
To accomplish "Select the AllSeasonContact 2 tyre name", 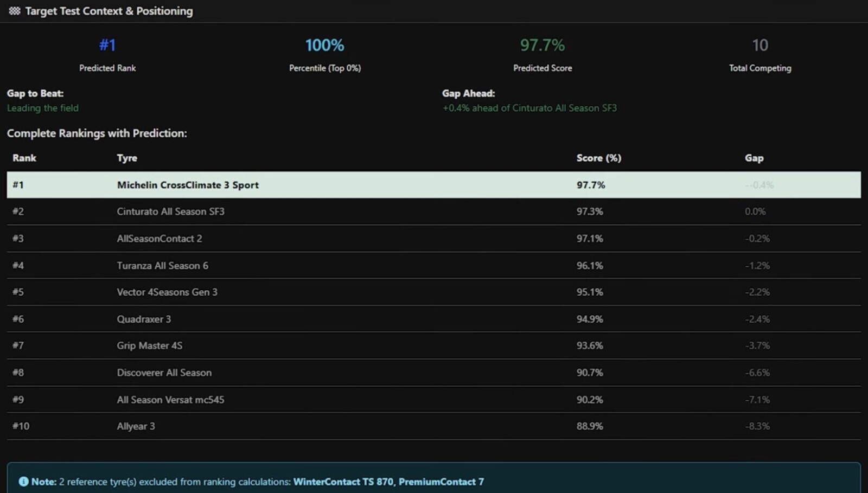I will [x=159, y=239].
